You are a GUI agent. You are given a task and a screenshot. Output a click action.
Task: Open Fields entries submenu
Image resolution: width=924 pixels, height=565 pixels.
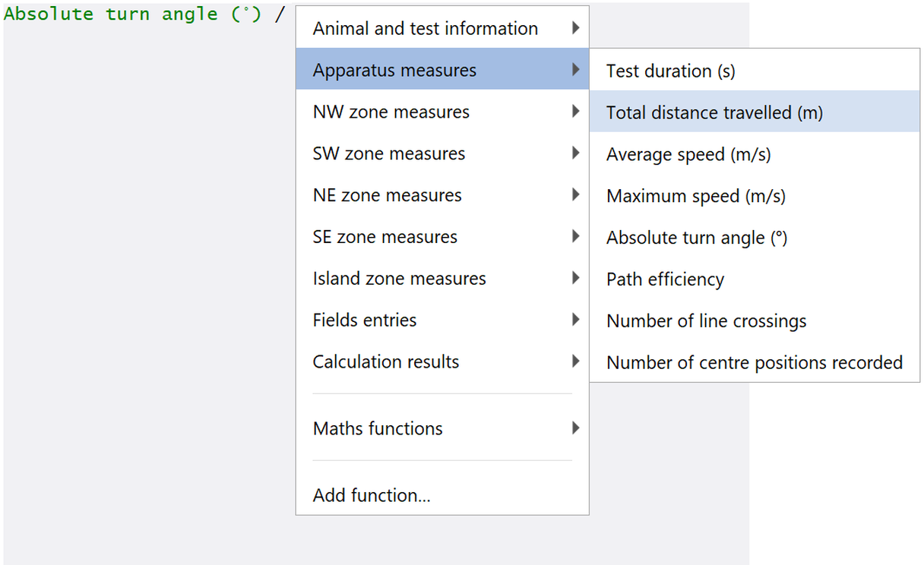coord(442,320)
